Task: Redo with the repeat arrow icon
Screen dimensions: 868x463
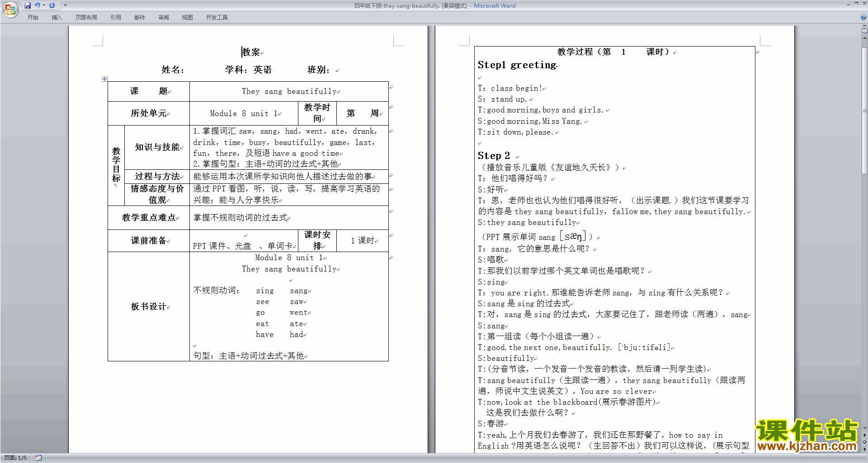Action: (x=52, y=5)
